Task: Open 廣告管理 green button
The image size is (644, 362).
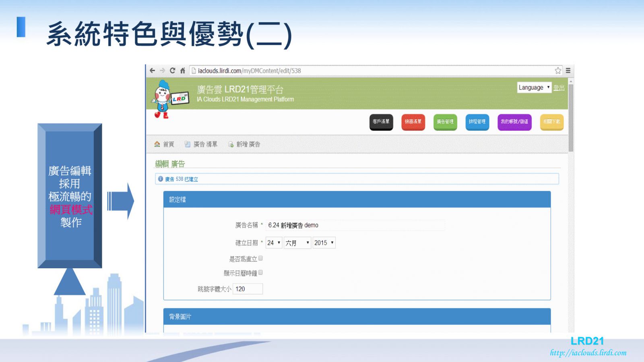Action: click(445, 122)
